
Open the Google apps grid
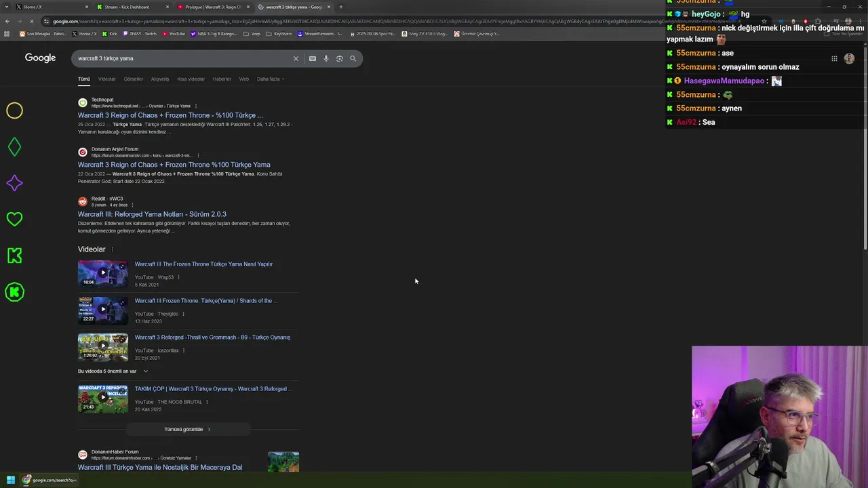tap(834, 58)
